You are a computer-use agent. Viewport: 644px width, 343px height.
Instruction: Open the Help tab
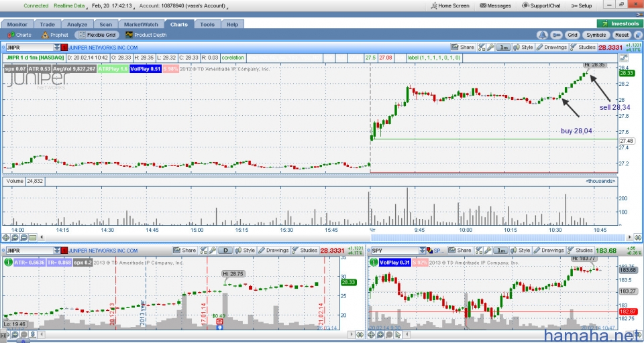click(233, 25)
